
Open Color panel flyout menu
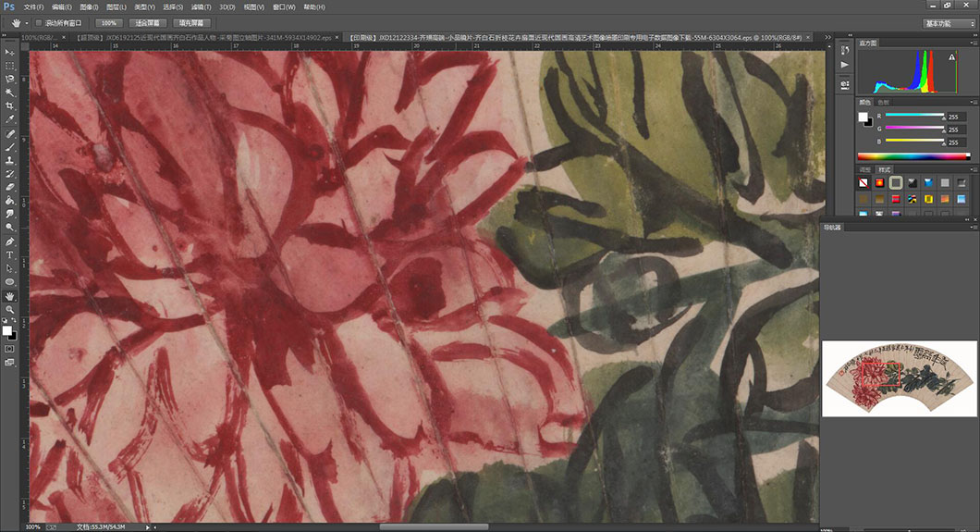point(974,102)
